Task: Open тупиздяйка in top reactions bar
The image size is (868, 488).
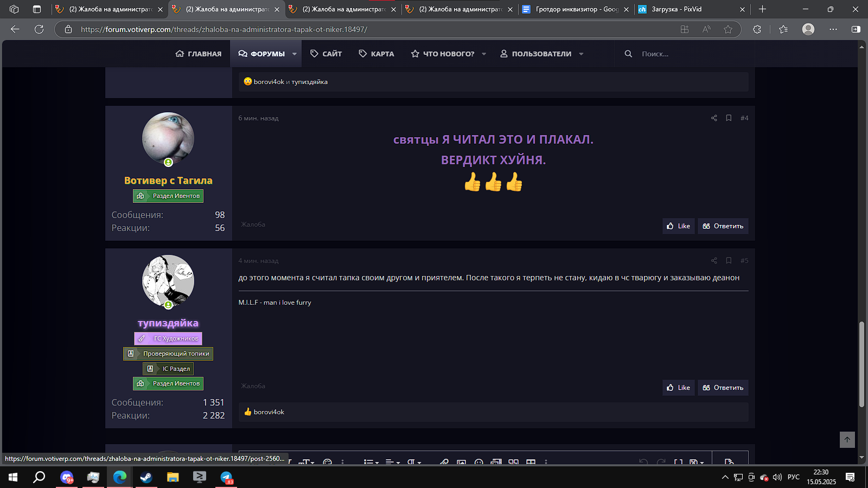Action: point(310,82)
